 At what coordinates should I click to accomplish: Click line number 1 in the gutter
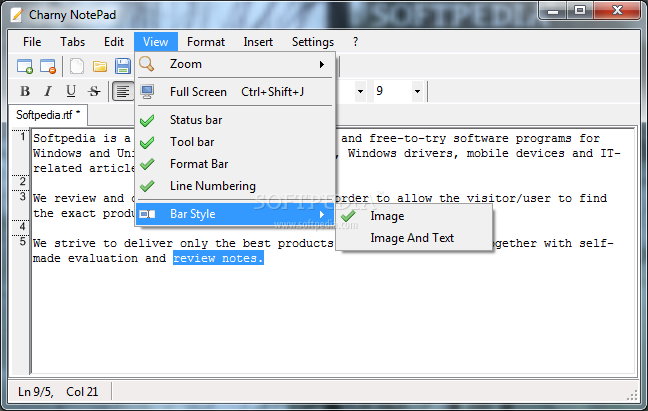pos(23,136)
